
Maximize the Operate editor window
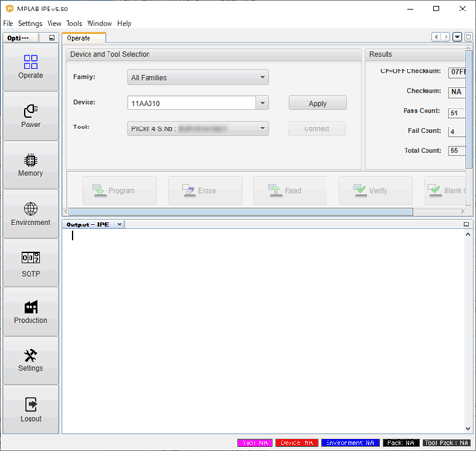pos(468,37)
